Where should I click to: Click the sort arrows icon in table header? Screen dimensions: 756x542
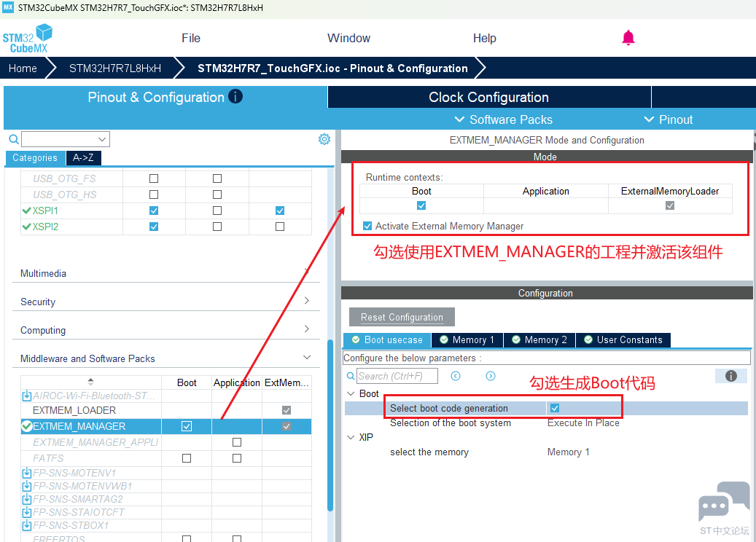click(90, 382)
